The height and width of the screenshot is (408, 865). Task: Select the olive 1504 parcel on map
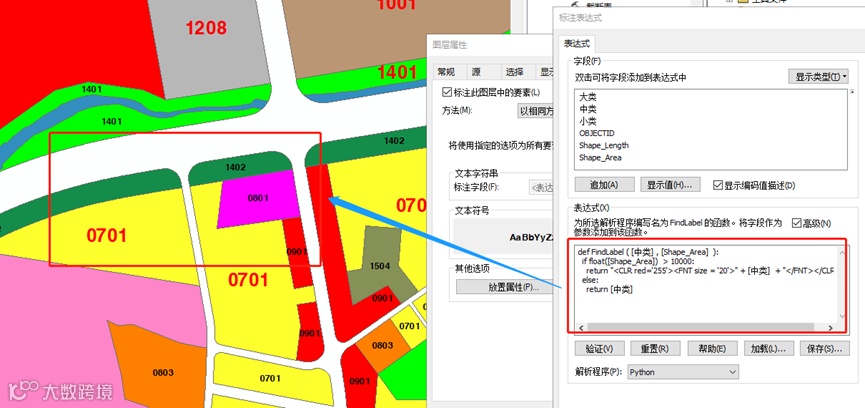pyautogui.click(x=382, y=264)
